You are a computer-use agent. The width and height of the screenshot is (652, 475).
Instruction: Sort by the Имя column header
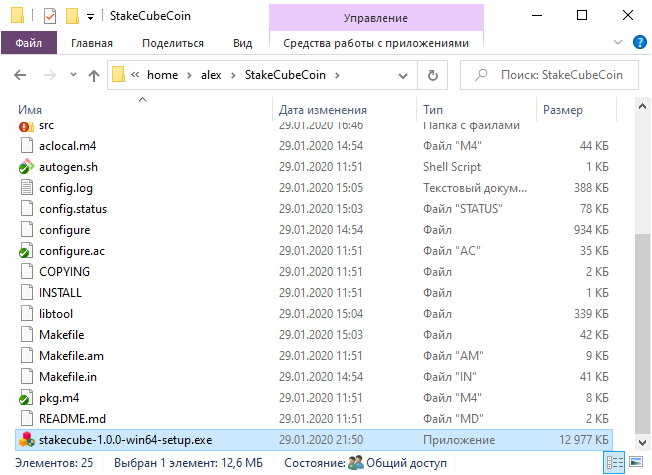[30, 110]
